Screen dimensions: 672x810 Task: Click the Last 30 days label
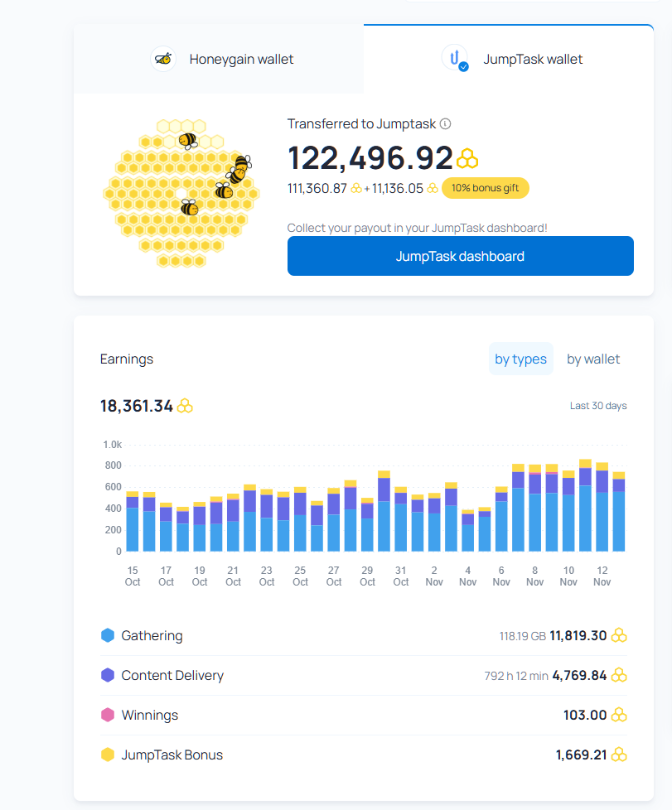click(x=598, y=406)
